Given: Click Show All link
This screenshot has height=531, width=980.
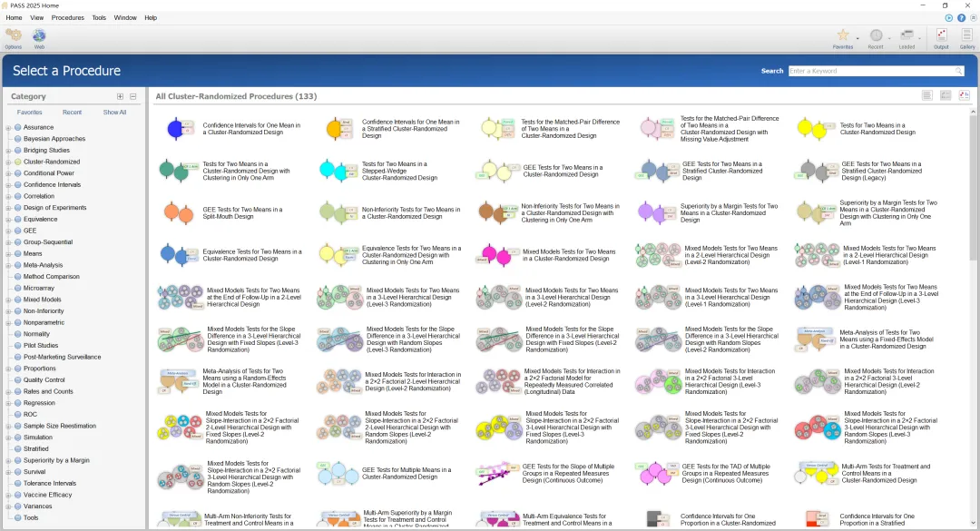Looking at the screenshot, I should pyautogui.click(x=114, y=112).
